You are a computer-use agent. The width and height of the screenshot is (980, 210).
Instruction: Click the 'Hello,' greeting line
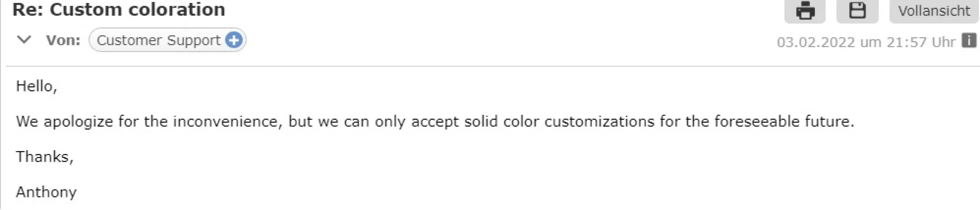coord(36,86)
